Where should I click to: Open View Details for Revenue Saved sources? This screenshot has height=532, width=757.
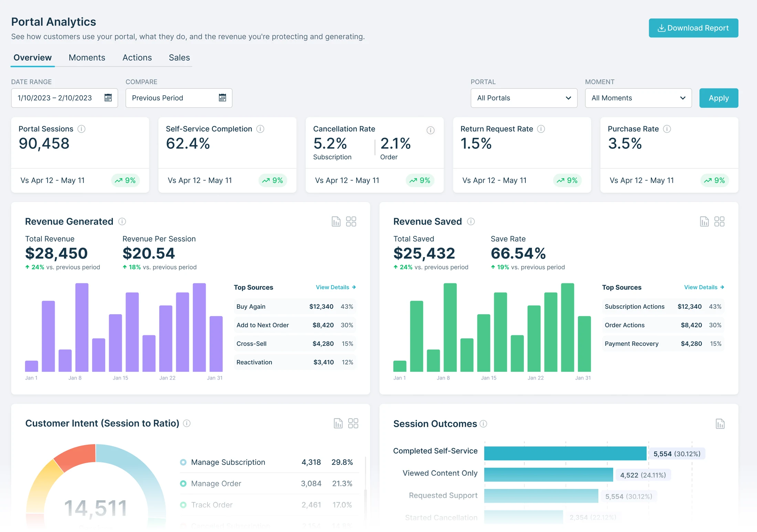[704, 287]
